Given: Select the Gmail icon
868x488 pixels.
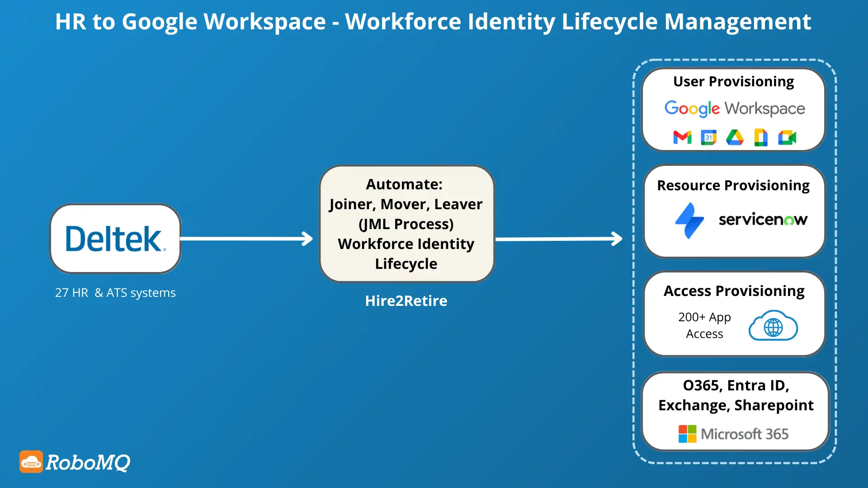Looking at the screenshot, I should tap(682, 138).
